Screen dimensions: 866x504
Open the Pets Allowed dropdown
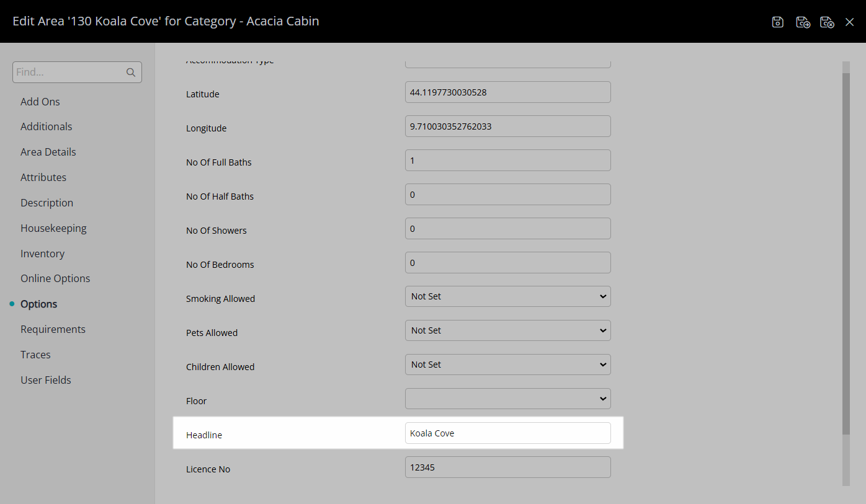click(x=508, y=330)
